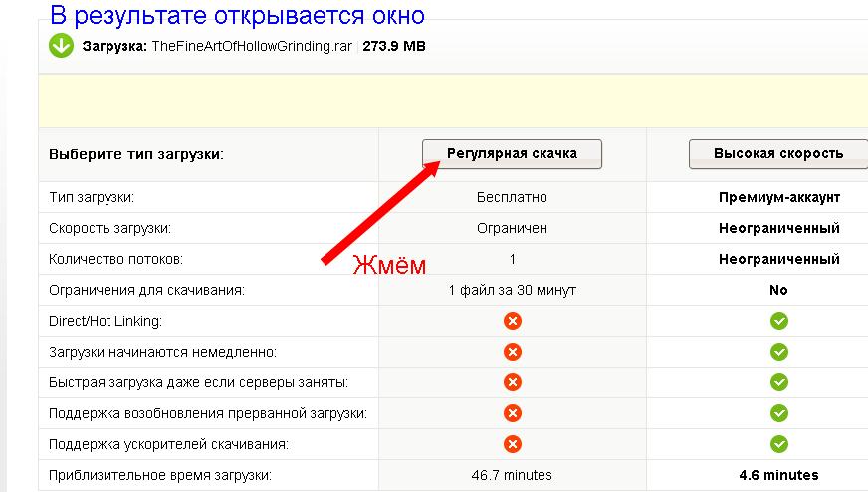Click red cross for Быстрая загрузка row
The height and width of the screenshot is (492, 868).
point(513,382)
